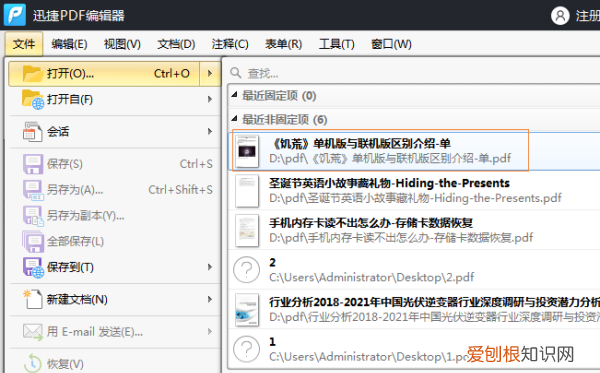The width and height of the screenshot is (600, 373).
Task: Open the recent file titled 1
Action: pyautogui.click(x=414, y=349)
